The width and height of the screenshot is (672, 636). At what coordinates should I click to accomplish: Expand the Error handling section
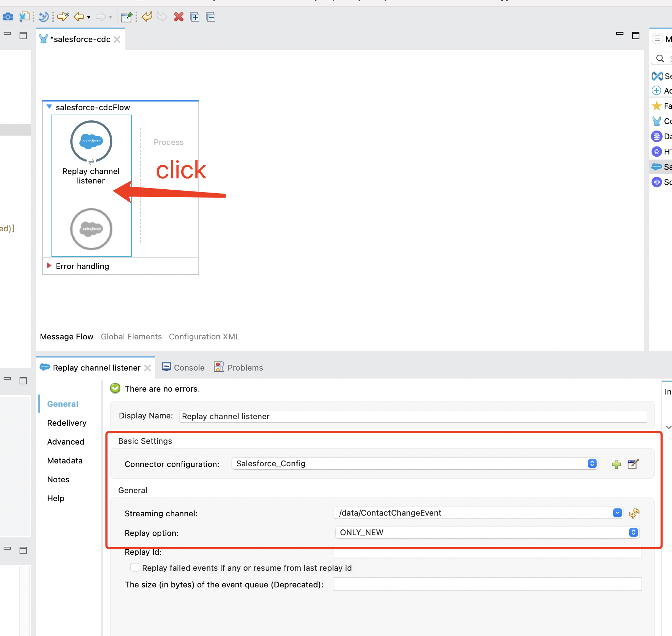[x=49, y=266]
